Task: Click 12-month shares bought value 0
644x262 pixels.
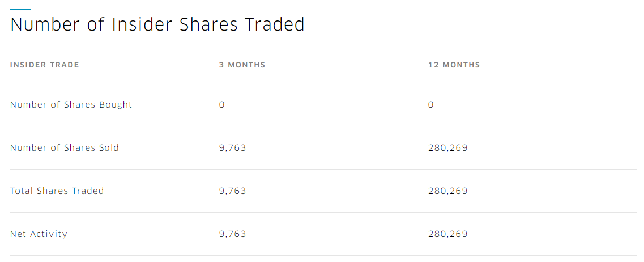Action: 431,104
